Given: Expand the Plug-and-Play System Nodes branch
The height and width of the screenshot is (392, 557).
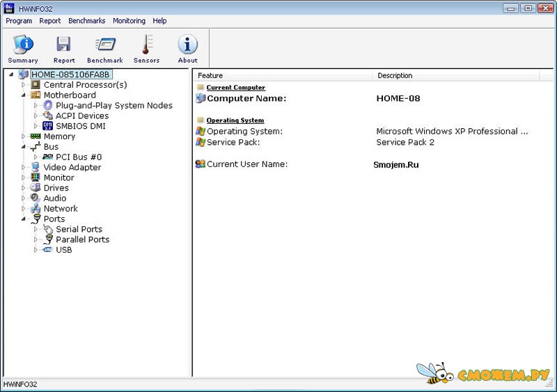Looking at the screenshot, I should coord(36,106).
